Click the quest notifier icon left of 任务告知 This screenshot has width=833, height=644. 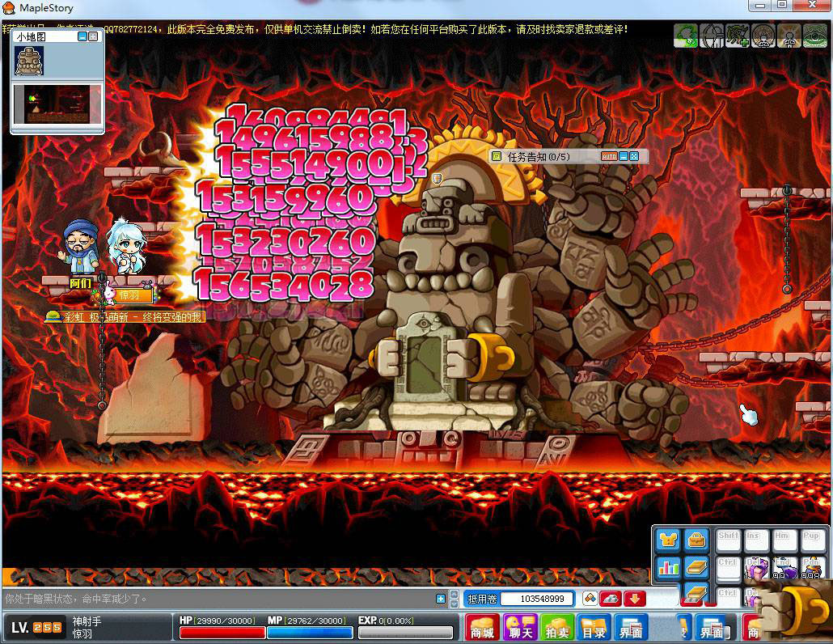tap(497, 156)
